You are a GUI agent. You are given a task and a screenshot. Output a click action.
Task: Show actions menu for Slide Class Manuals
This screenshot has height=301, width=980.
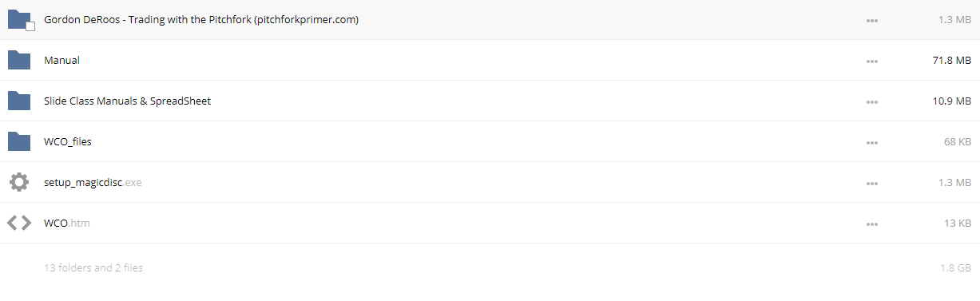872,101
